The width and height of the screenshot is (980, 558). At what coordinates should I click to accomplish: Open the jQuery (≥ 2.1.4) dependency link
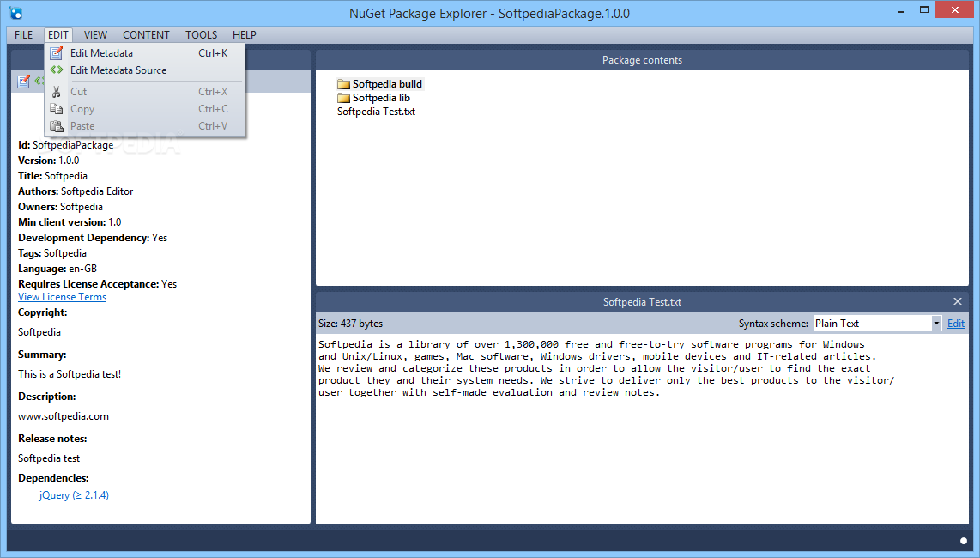pyautogui.click(x=74, y=494)
